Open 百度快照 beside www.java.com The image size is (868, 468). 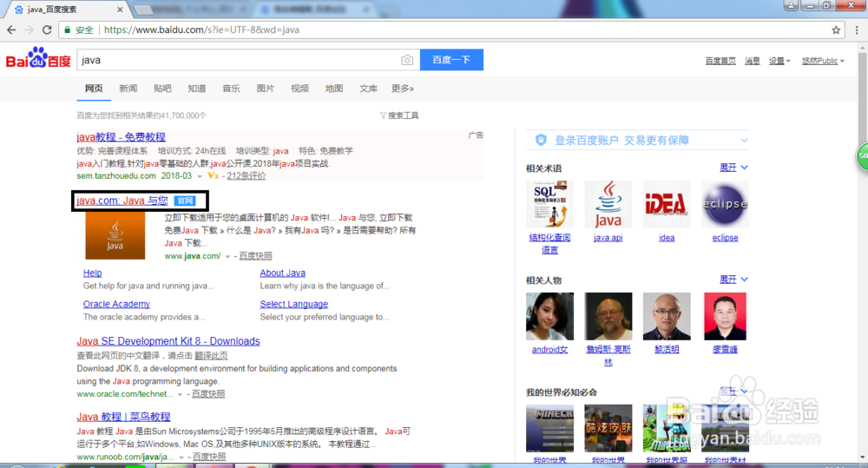pyautogui.click(x=256, y=256)
